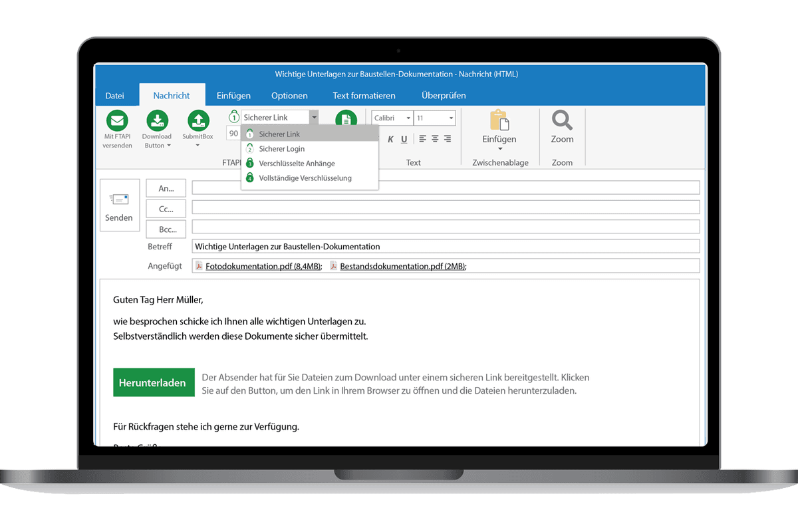
Task: Select Sicherer Login option in dropdown list
Action: tap(310, 149)
